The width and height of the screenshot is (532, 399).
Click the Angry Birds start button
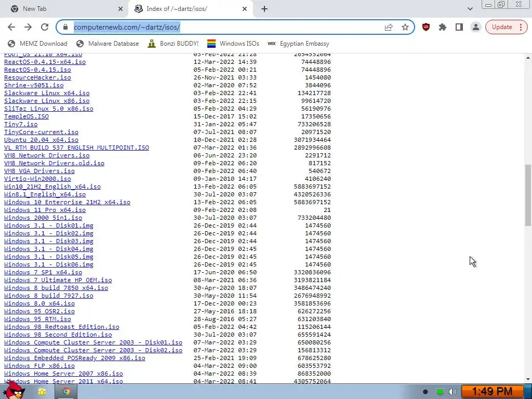pyautogui.click(x=14, y=391)
